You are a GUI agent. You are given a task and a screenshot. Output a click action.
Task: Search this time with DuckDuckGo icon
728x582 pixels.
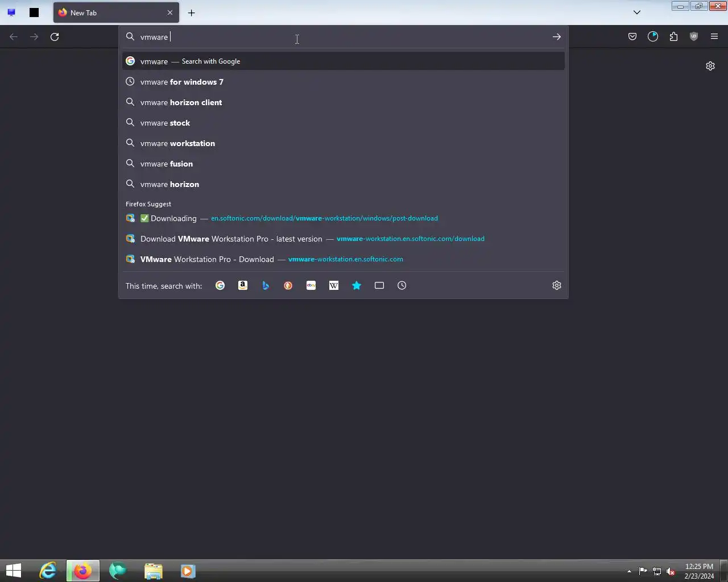(x=288, y=286)
